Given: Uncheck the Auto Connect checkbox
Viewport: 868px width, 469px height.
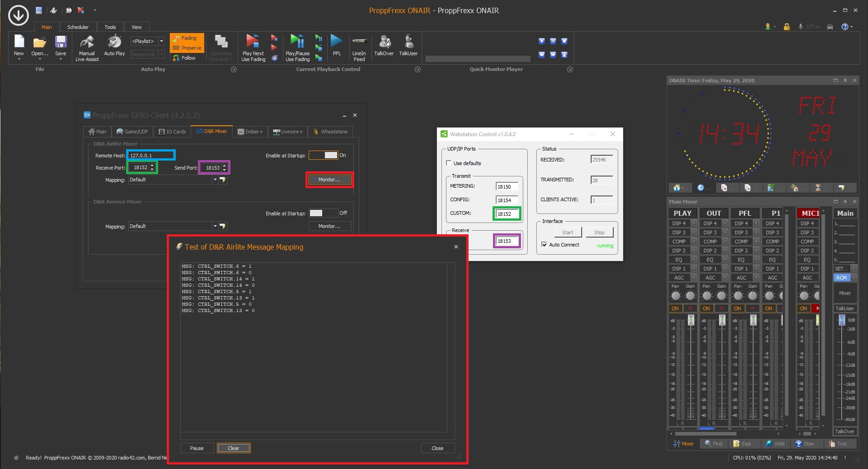Looking at the screenshot, I should [544, 245].
